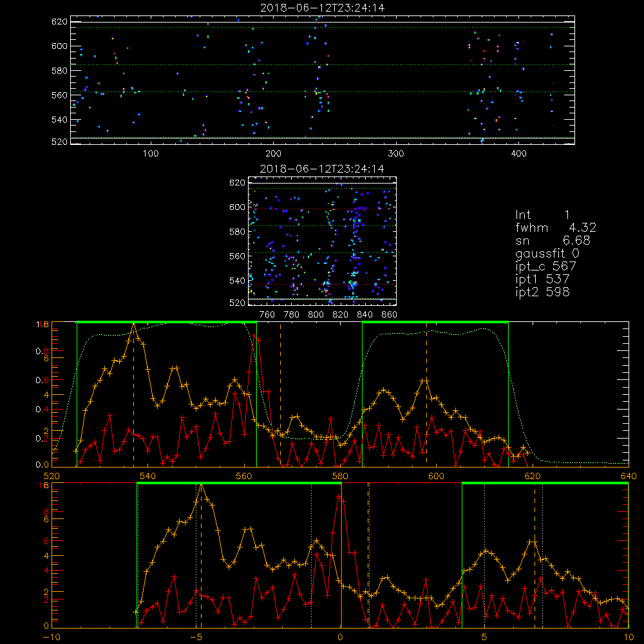Click orange x-axis label 540 of the profile plot

tap(148, 477)
